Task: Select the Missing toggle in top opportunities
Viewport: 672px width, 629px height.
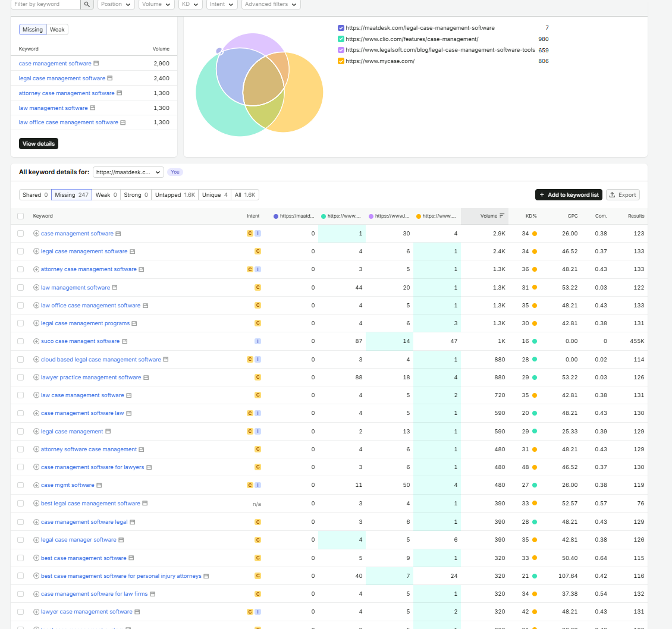Action: click(x=33, y=30)
